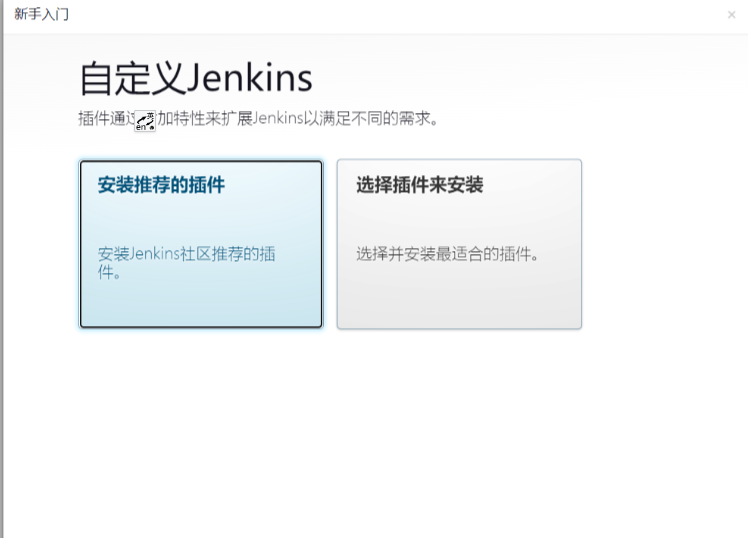Click the 自定义 characters in the large heading
Image resolution: width=748 pixels, height=538 pixels.
pos(132,79)
